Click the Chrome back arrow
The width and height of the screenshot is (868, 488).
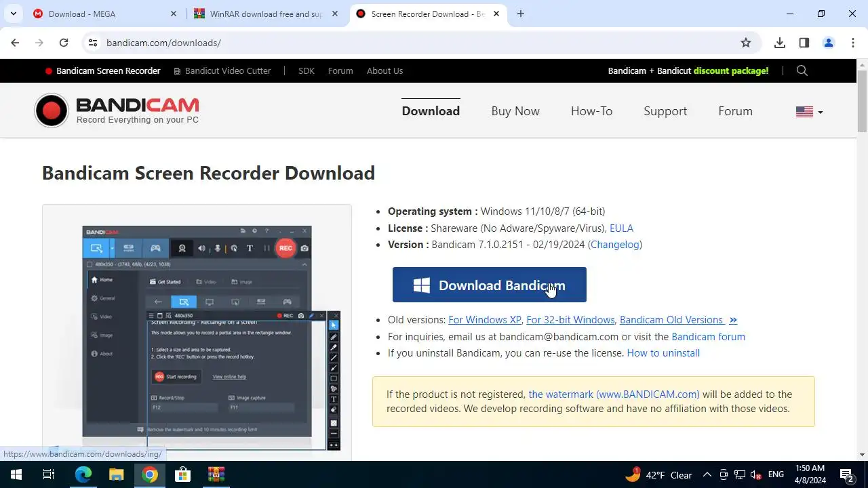click(15, 43)
